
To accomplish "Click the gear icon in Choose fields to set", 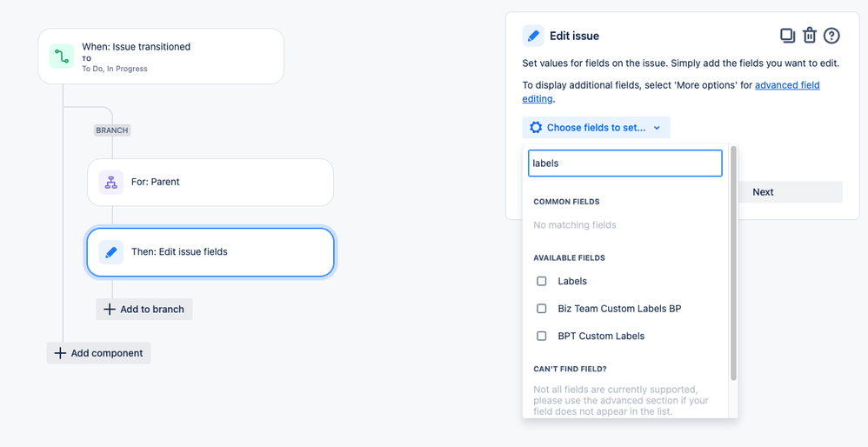I will [535, 128].
